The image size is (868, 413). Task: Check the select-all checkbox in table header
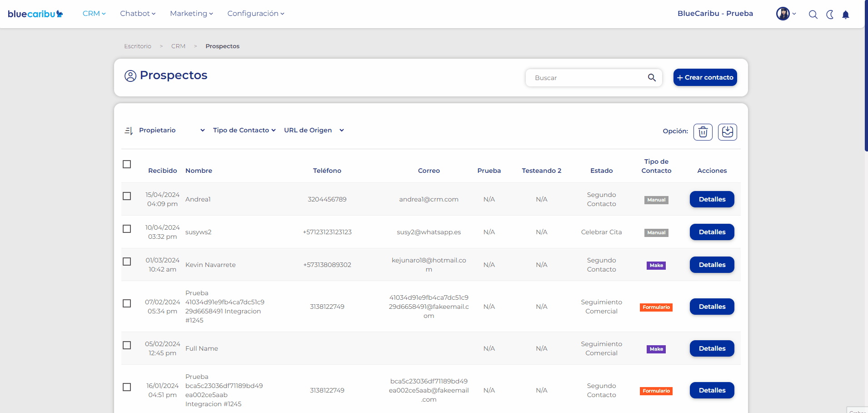point(127,164)
